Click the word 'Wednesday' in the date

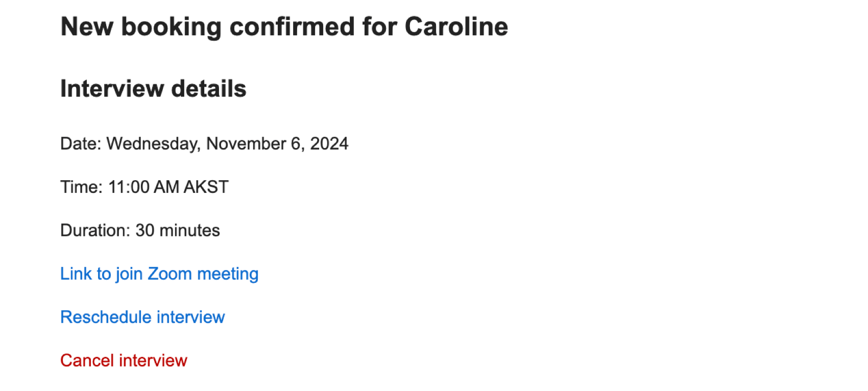pyautogui.click(x=152, y=144)
